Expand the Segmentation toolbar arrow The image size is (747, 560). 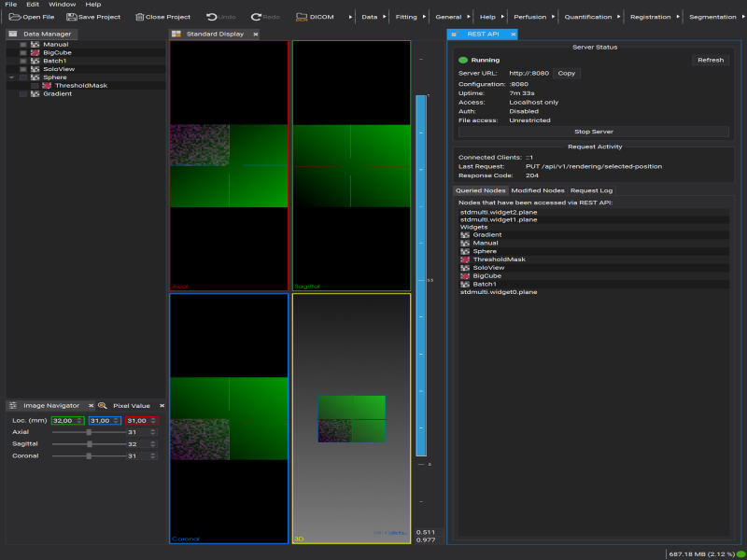(x=742, y=17)
